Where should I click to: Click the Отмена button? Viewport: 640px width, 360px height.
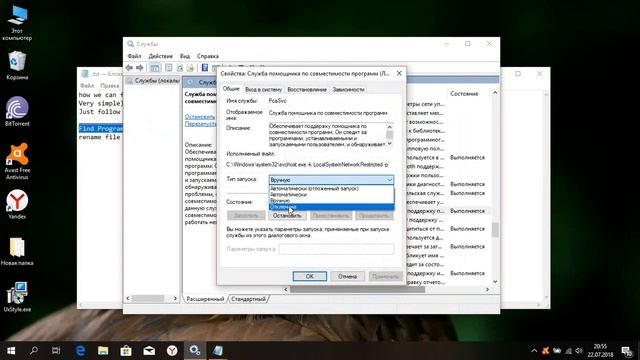[x=347, y=276]
